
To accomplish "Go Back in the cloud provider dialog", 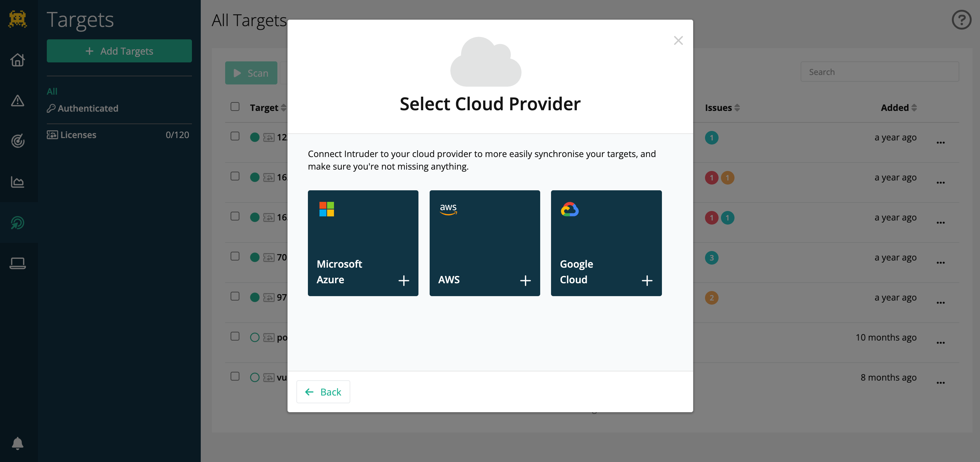I will pyautogui.click(x=324, y=391).
